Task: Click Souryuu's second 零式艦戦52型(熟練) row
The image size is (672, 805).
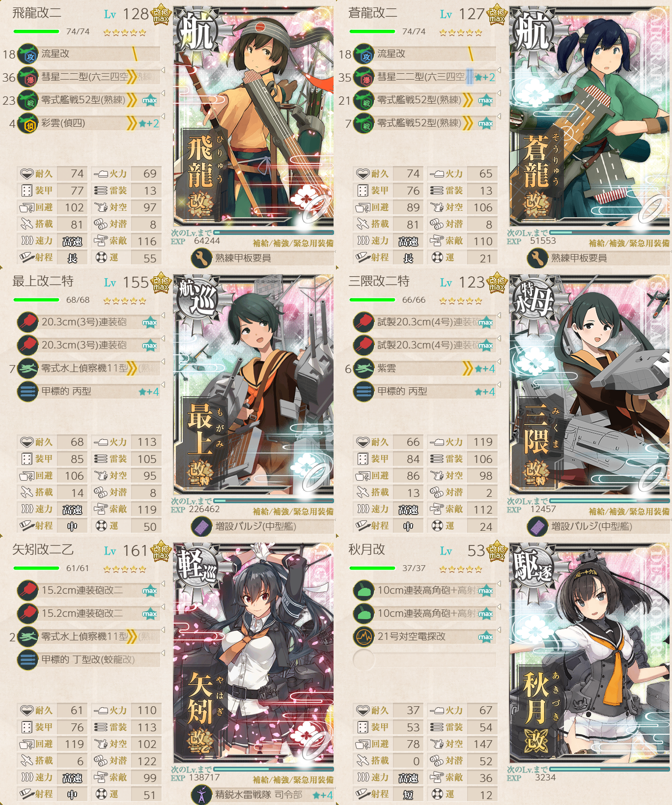Action: pyautogui.click(x=425, y=123)
